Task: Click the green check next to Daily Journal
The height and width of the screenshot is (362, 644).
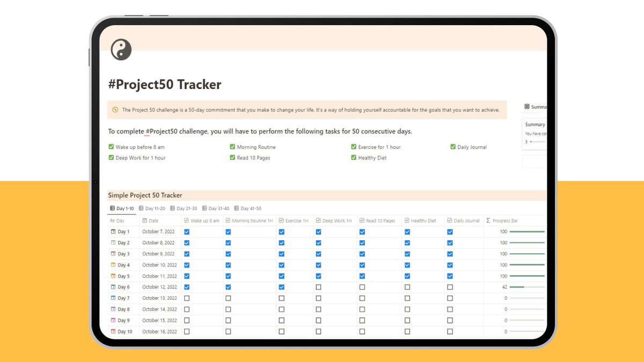Action: tap(453, 147)
